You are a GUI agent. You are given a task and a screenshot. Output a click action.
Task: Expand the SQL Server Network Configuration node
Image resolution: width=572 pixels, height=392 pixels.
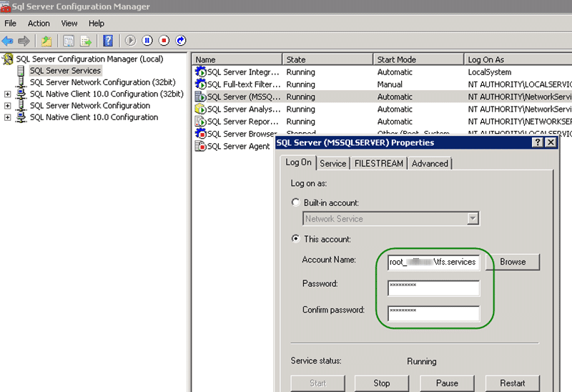[7, 106]
